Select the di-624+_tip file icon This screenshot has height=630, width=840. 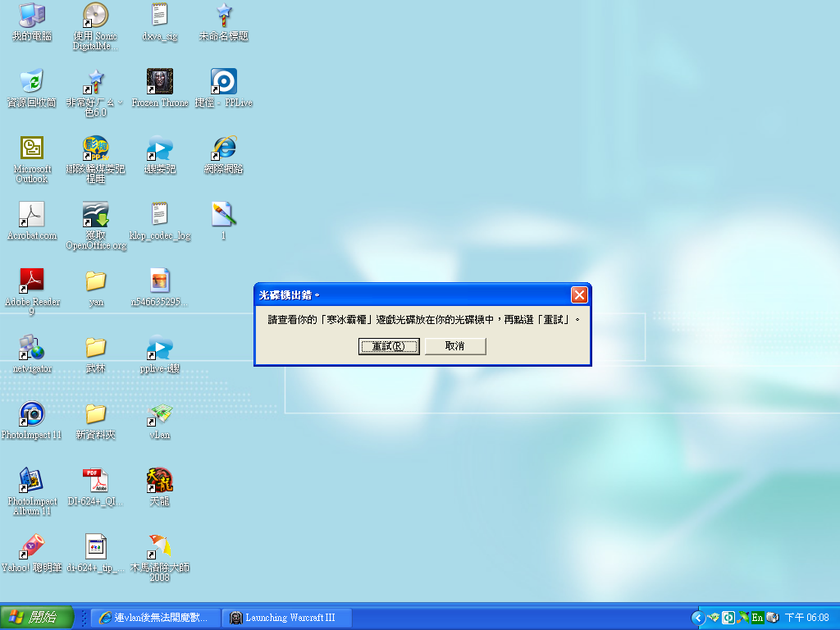(95, 547)
